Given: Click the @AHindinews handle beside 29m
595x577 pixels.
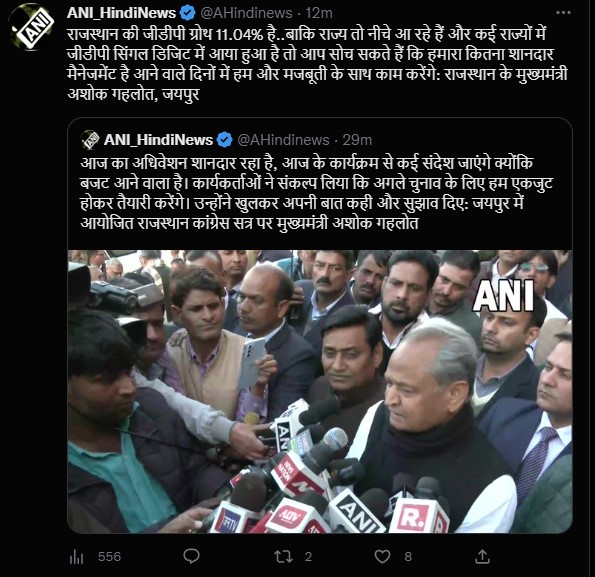Looking at the screenshot, I should tap(283, 140).
